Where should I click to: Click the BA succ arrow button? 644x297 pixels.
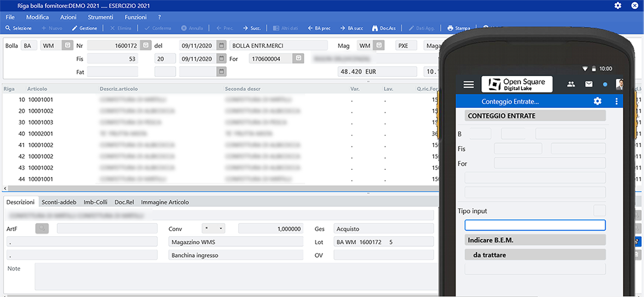[352, 28]
